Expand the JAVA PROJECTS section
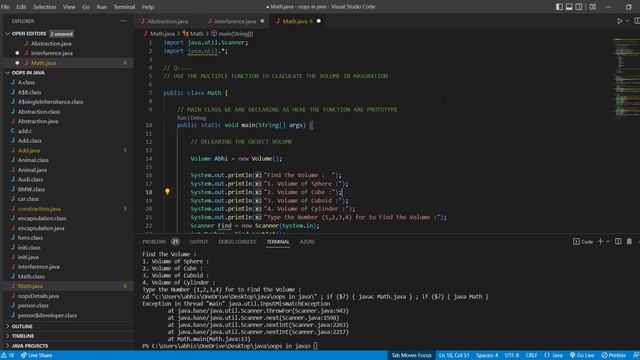The width and height of the screenshot is (640, 360). 30,346
